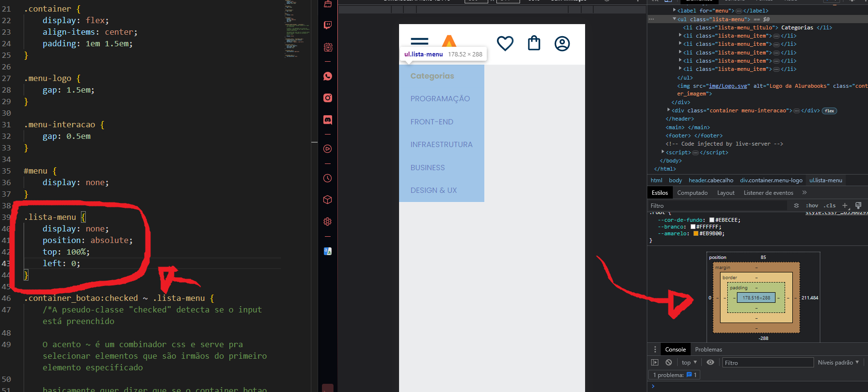868x392 pixels.
Task: Select the Console drawer tab
Action: 675,350
